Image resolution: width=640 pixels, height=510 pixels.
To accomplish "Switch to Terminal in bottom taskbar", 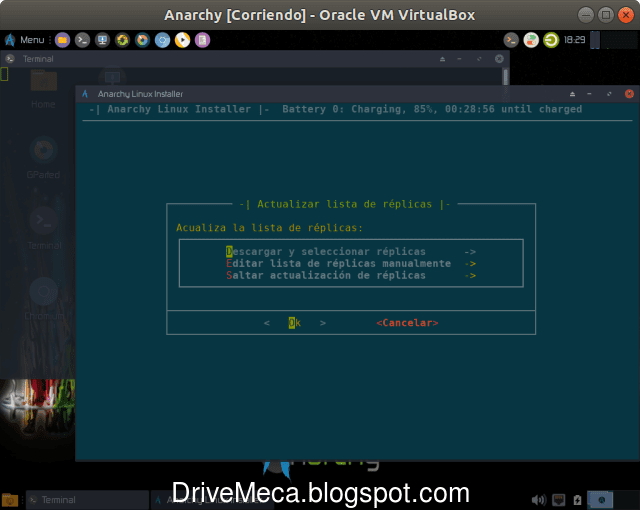I will tap(87, 500).
